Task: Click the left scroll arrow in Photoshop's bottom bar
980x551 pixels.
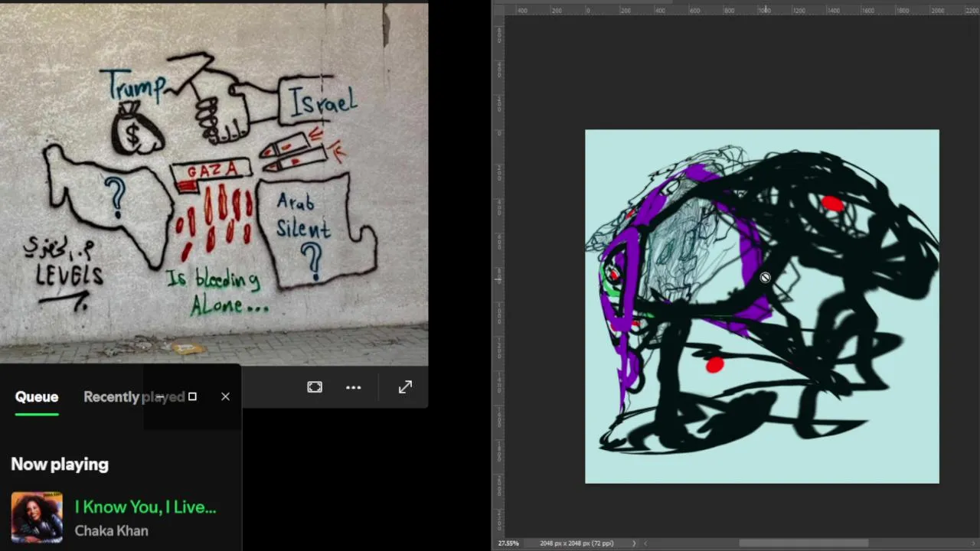Action: [645, 543]
